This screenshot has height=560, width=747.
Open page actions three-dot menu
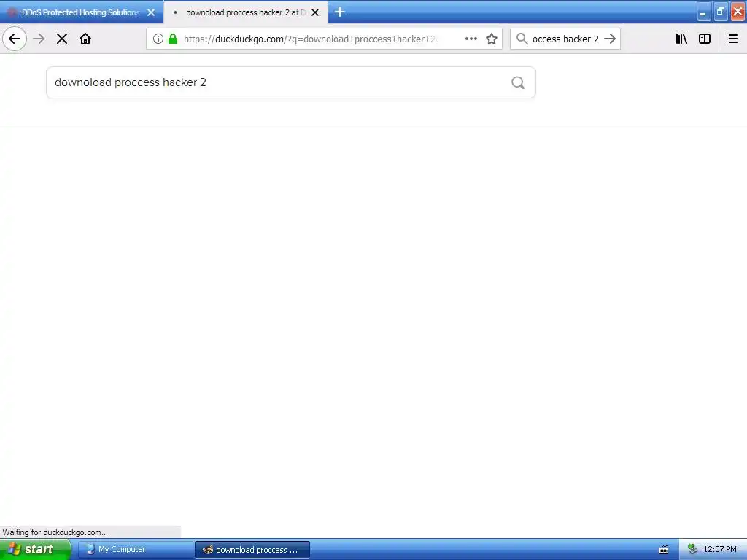(471, 39)
